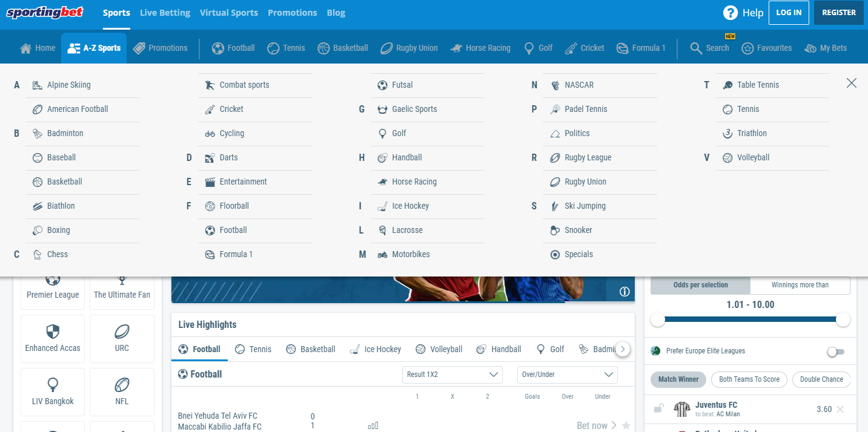Open the Promotions menu item
Viewport: 868px width, 432px height.
coord(292,12)
